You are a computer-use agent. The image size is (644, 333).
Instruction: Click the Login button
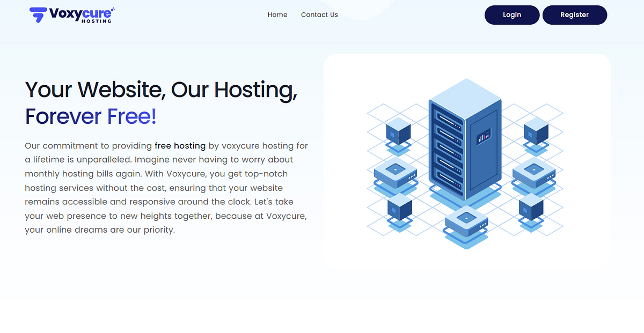[511, 15]
